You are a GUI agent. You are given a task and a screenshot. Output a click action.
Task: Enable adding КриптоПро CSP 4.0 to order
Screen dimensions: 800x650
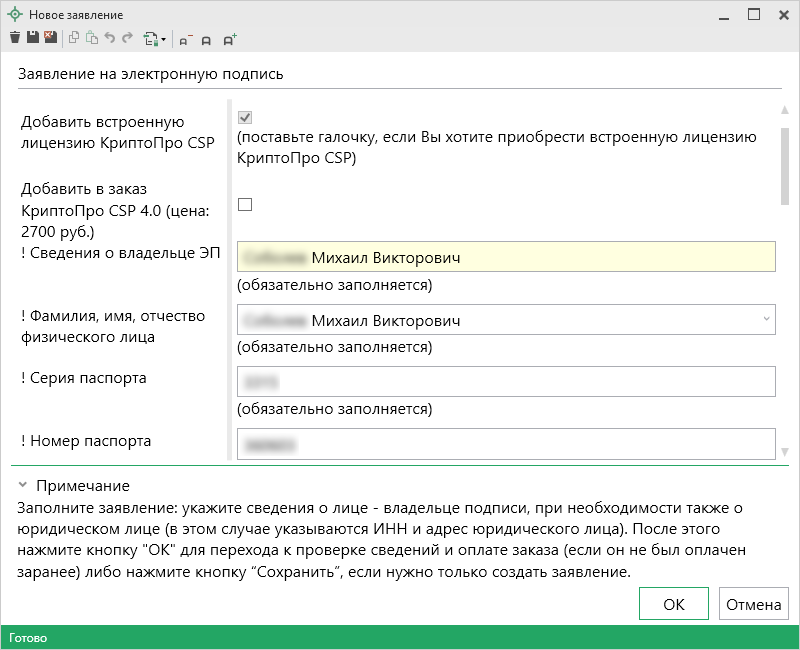[x=245, y=205]
